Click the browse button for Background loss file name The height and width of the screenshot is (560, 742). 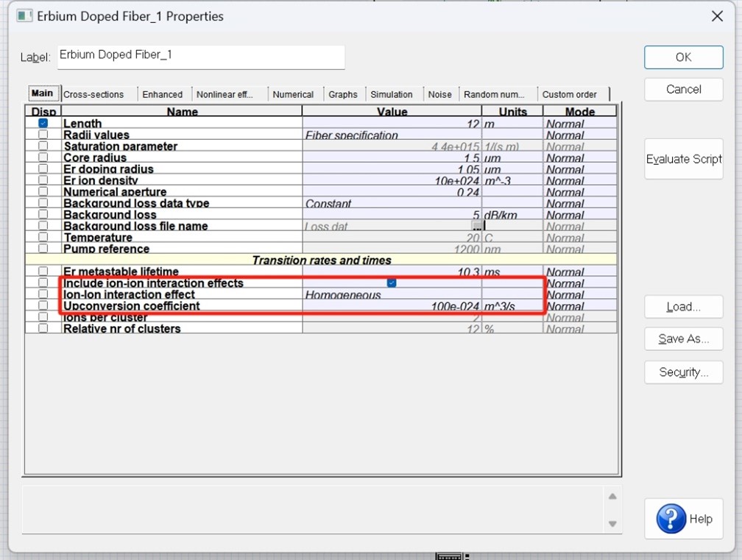pyautogui.click(x=476, y=226)
